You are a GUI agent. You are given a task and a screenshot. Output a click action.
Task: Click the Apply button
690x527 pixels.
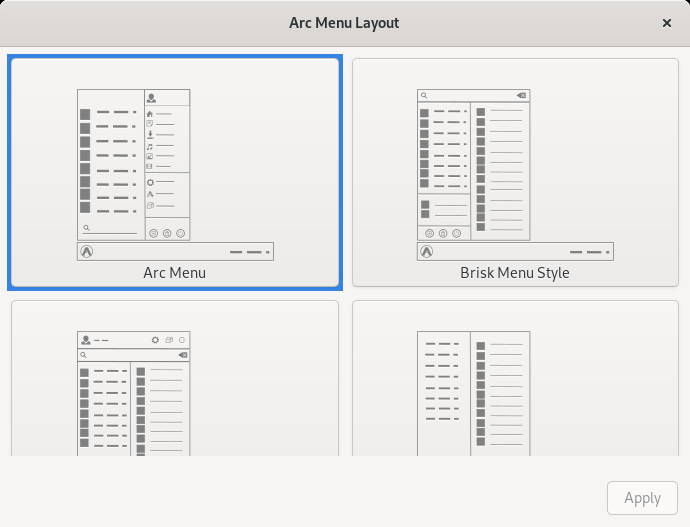tap(642, 498)
